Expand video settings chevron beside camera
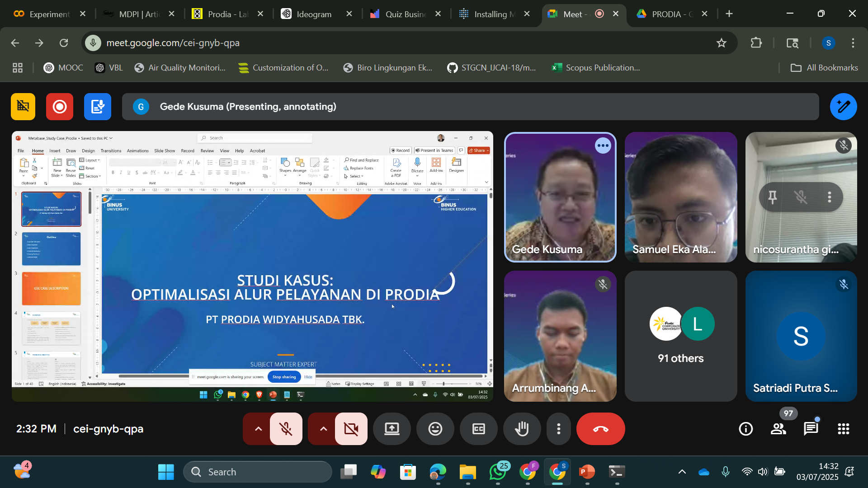Image resolution: width=868 pixels, height=488 pixels. click(323, 429)
